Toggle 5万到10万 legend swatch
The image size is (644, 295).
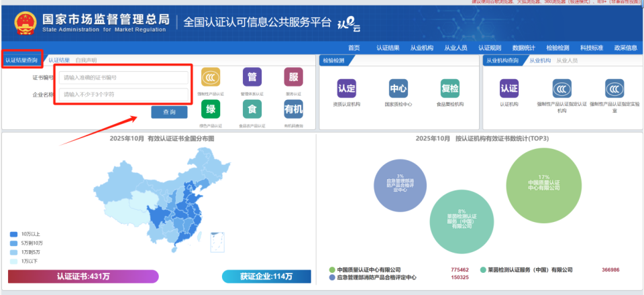(13, 243)
